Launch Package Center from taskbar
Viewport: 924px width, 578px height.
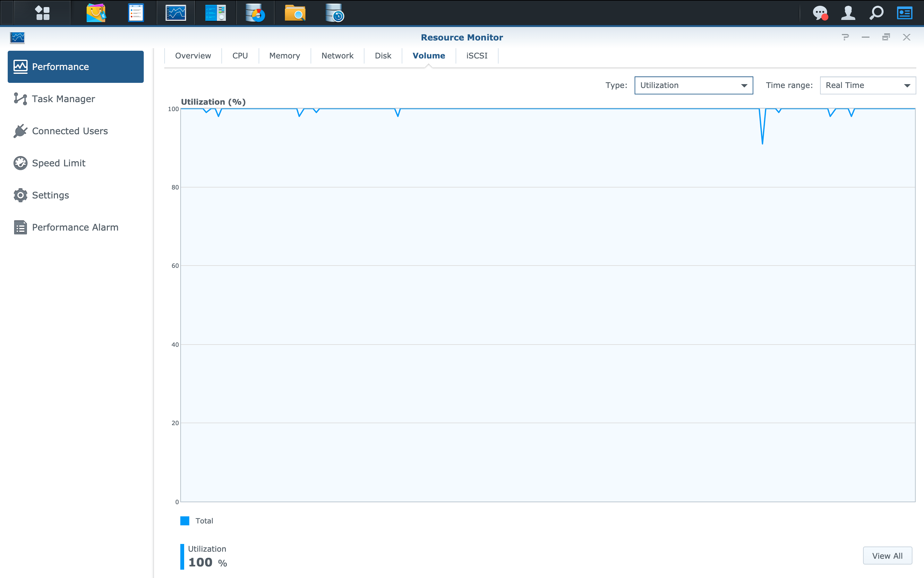(96, 13)
